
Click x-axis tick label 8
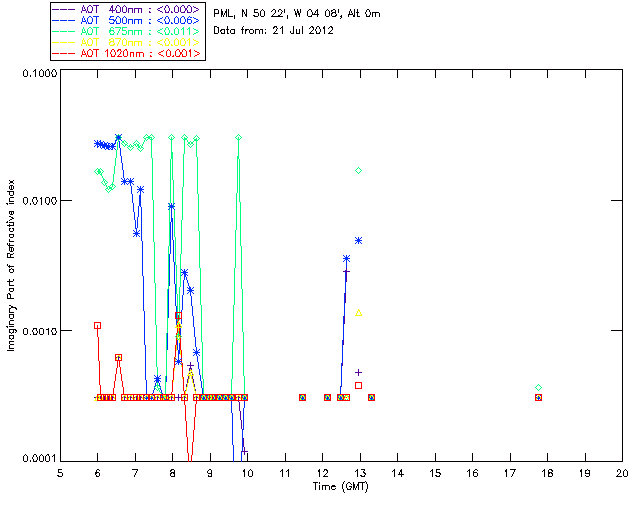(173, 473)
